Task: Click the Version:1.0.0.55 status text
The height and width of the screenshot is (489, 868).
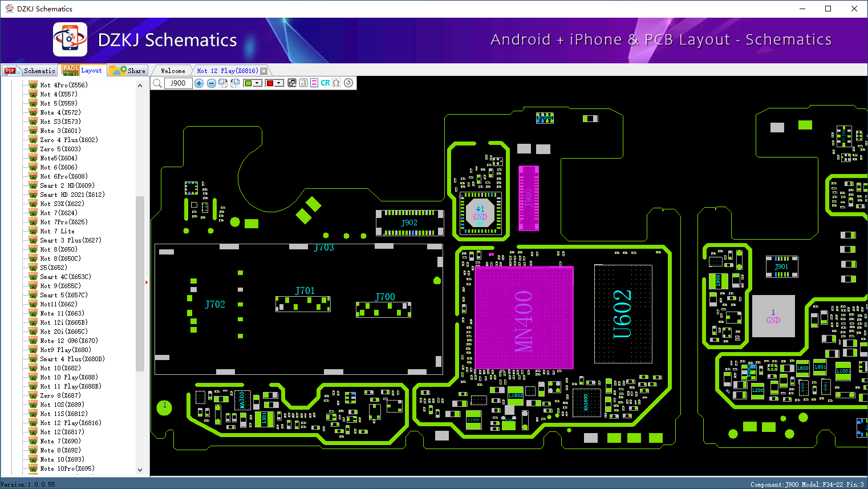Action: [x=28, y=484]
